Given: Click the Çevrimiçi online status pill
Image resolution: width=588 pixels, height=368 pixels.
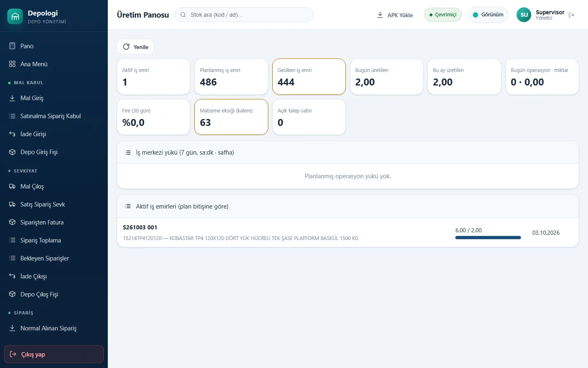Looking at the screenshot, I should pyautogui.click(x=443, y=15).
